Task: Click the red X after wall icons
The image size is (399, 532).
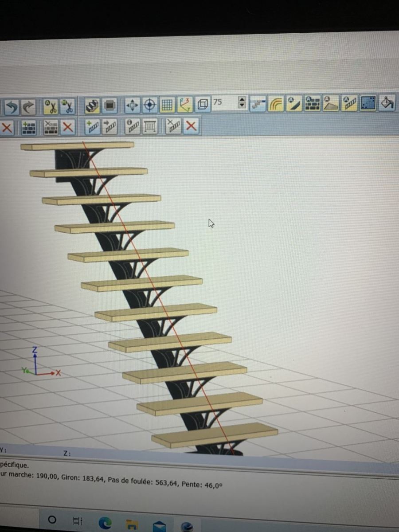Action: pos(67,128)
